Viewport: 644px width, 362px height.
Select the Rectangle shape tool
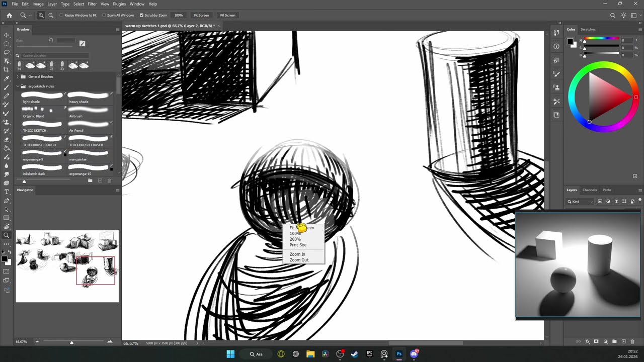coord(7,218)
